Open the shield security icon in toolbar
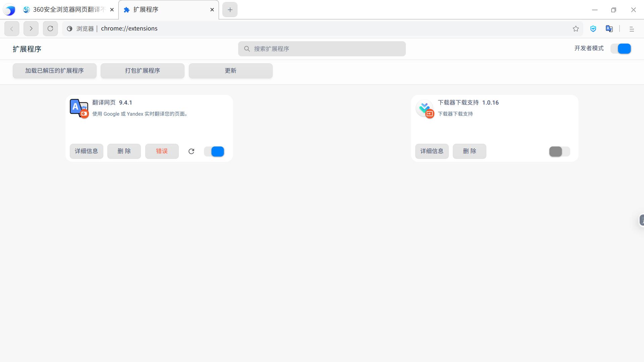The height and width of the screenshot is (362, 644). pyautogui.click(x=593, y=29)
